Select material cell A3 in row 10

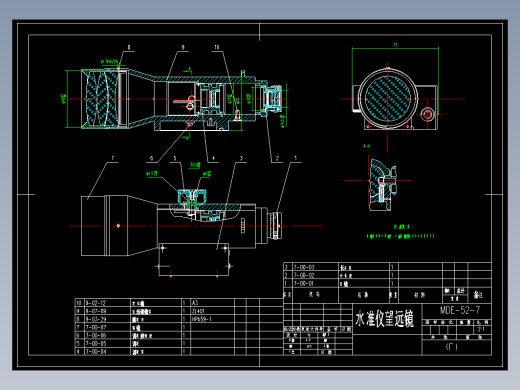coord(195,303)
